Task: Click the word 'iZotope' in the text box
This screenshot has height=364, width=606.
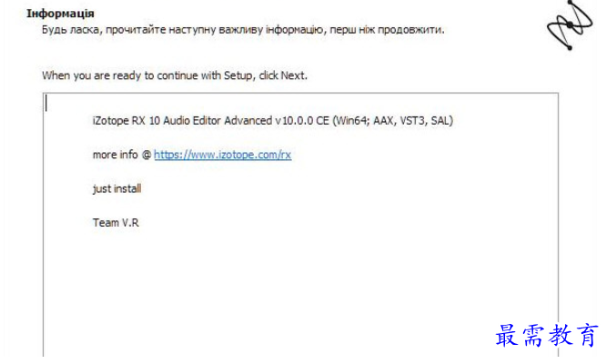Action: [x=111, y=121]
